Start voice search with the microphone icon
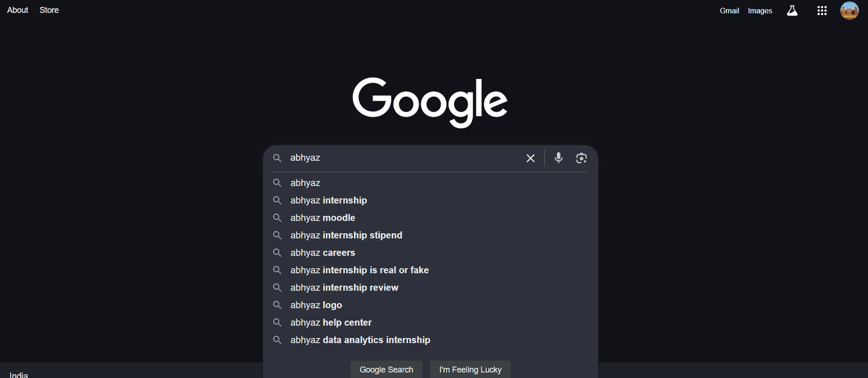The image size is (868, 378). click(558, 158)
